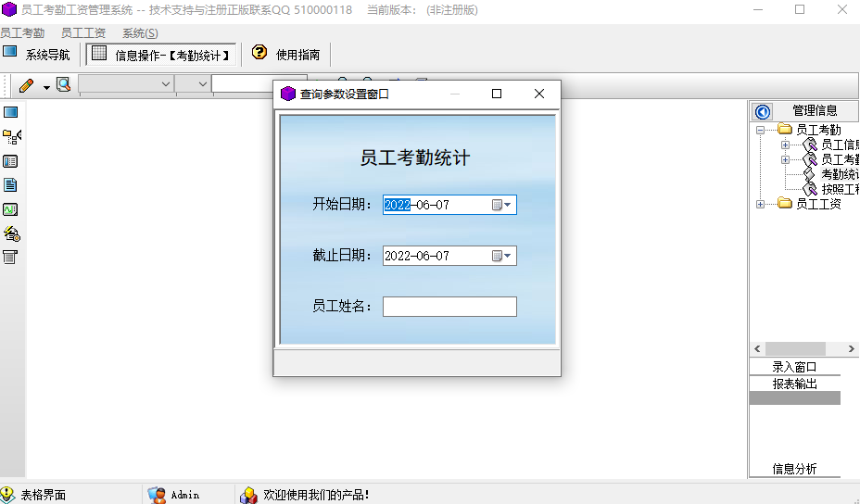Click the printer list icon in sidebar
Viewport: 860px width, 504px height.
[x=10, y=258]
